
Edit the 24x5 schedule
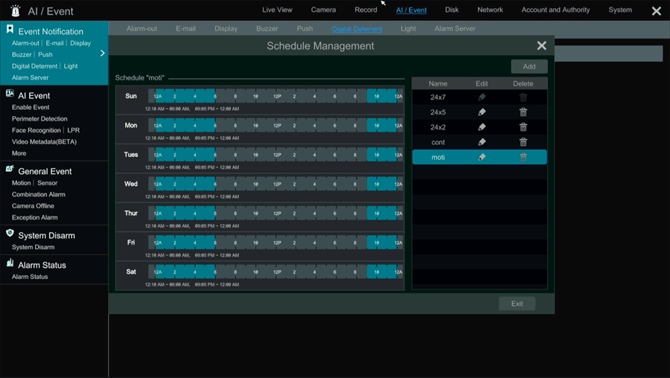pos(482,112)
